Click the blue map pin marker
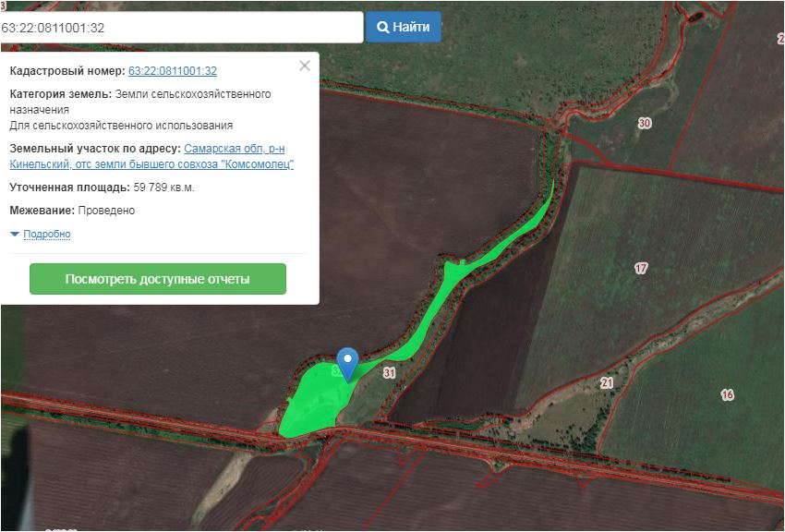Screen dimensions: 785x532 [347, 361]
